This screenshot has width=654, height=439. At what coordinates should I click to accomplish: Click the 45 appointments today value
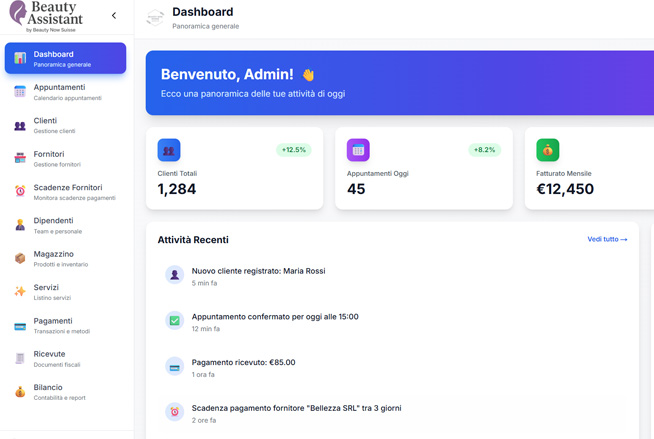[356, 189]
